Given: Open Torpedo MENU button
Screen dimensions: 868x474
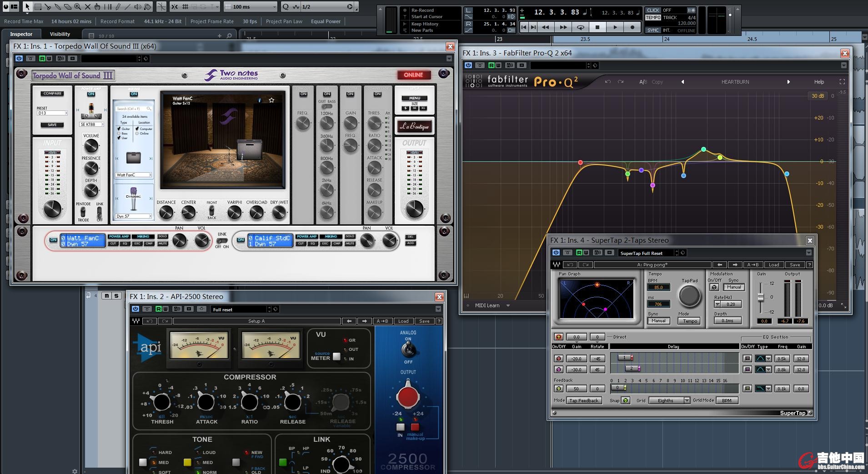Looking at the screenshot, I should [x=414, y=98].
